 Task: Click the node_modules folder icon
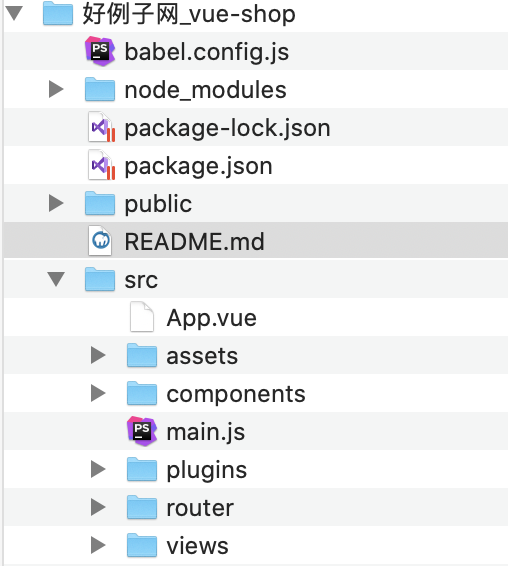[100, 89]
